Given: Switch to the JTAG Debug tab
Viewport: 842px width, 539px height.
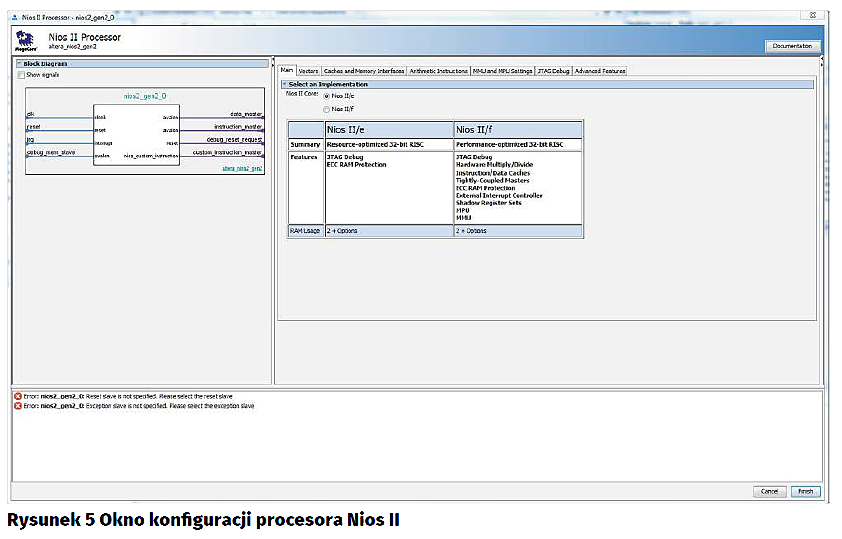Looking at the screenshot, I should click(553, 71).
